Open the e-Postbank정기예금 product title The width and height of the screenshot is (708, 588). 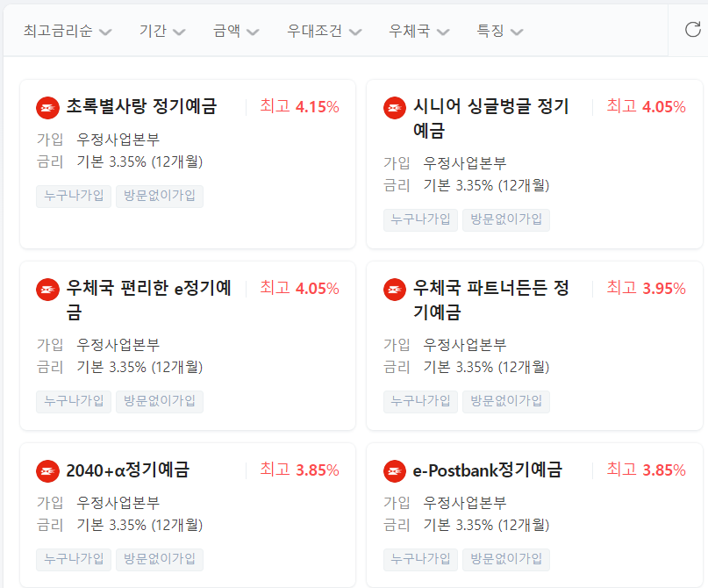pyautogui.click(x=488, y=470)
